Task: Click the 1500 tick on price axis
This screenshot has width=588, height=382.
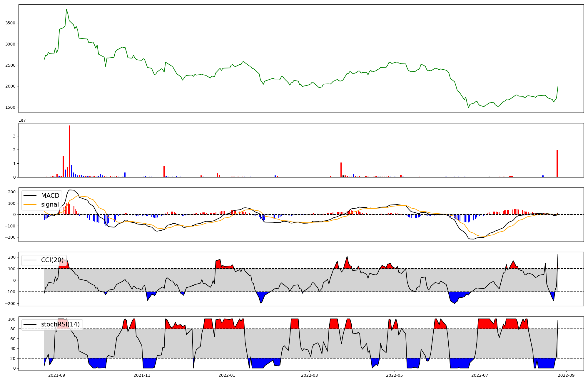Action: point(10,107)
